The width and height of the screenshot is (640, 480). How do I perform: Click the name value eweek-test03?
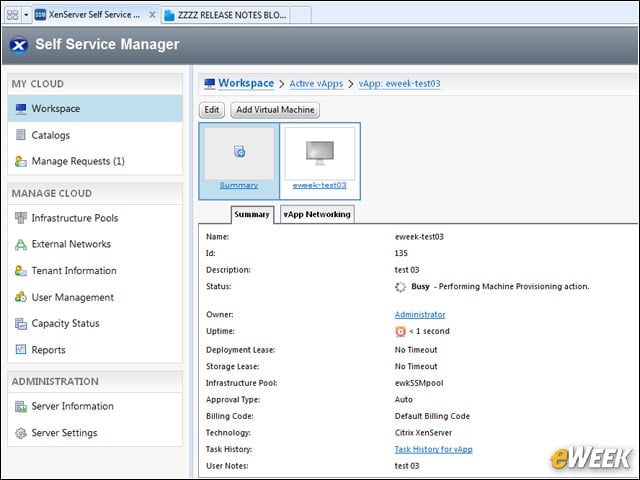[x=419, y=237]
